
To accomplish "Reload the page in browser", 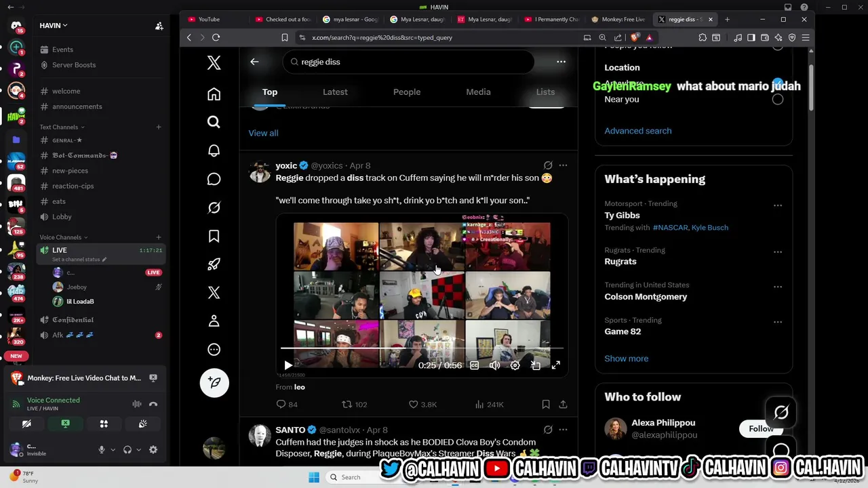I will 216,37.
